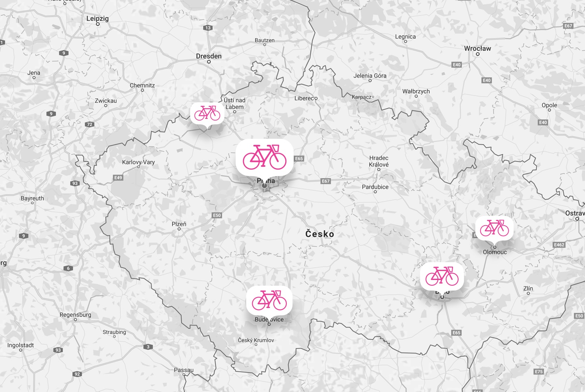Screen dimensions: 585x392
Task: Click the Zlín city label
Action: point(528,288)
